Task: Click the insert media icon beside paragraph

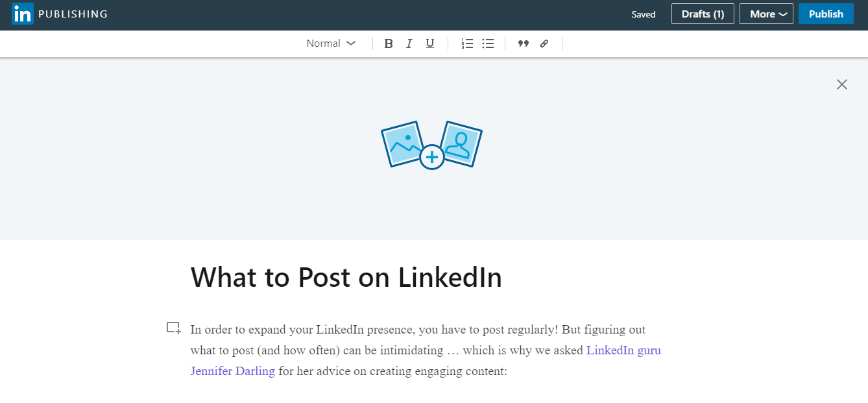Action: (x=173, y=328)
